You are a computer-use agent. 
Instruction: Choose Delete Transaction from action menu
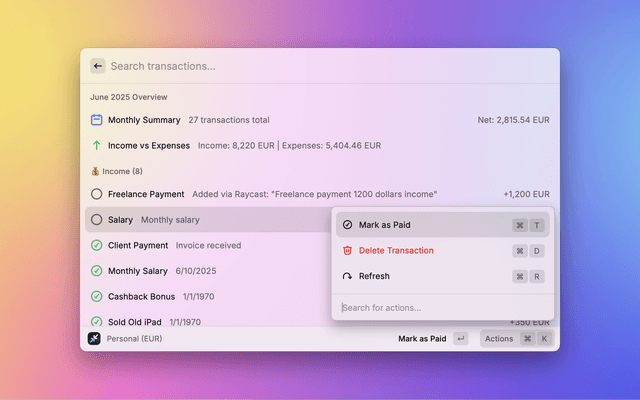[x=396, y=251]
